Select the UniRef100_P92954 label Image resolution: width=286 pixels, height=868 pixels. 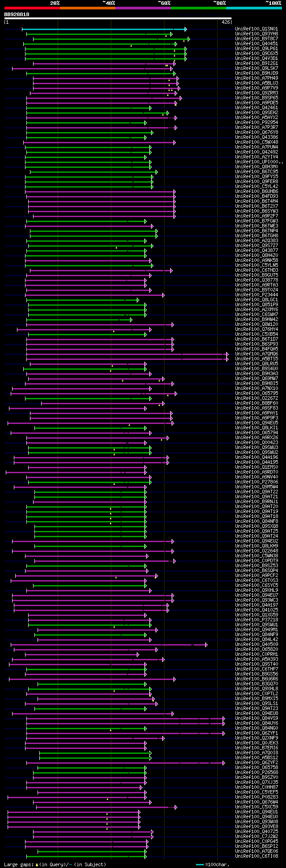point(257,123)
